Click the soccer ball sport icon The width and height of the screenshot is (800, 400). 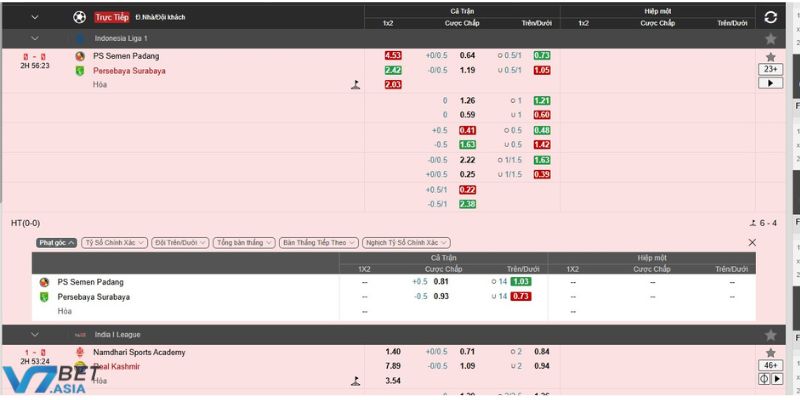80,17
